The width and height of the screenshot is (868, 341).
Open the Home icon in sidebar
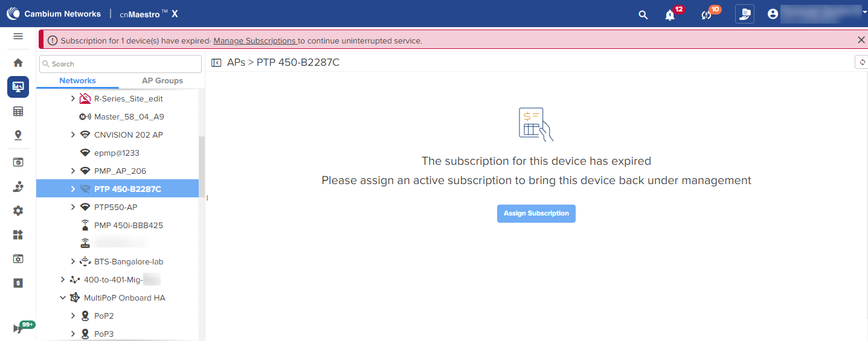[18, 63]
